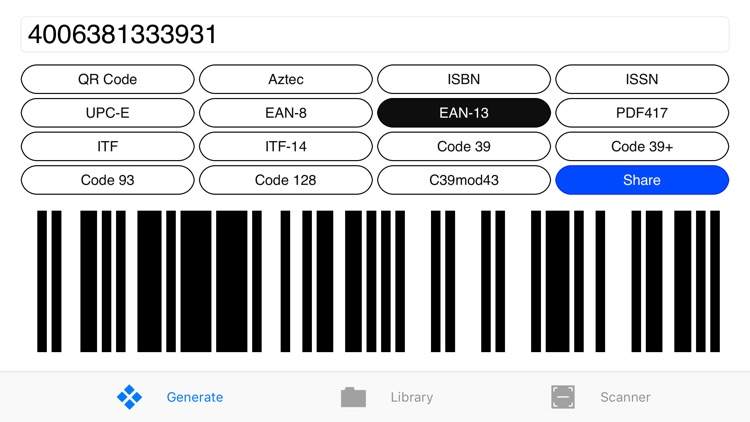Pick the Code 128 format

[x=286, y=180]
